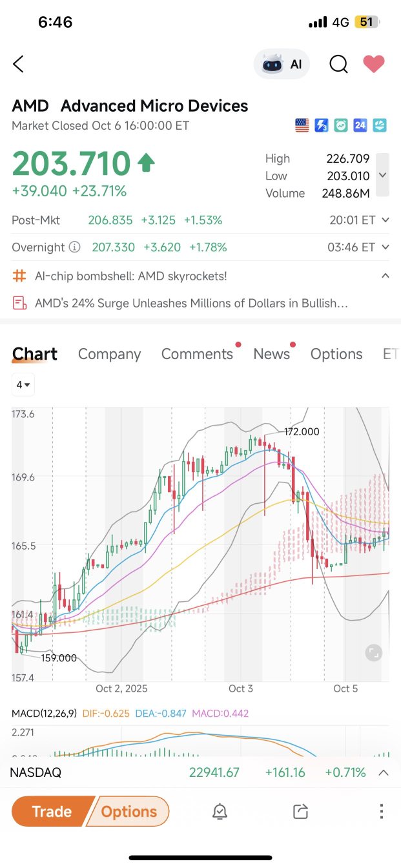Collapse the AI-chip bombshell headline section
Screen dimensions: 401x868
click(x=386, y=276)
